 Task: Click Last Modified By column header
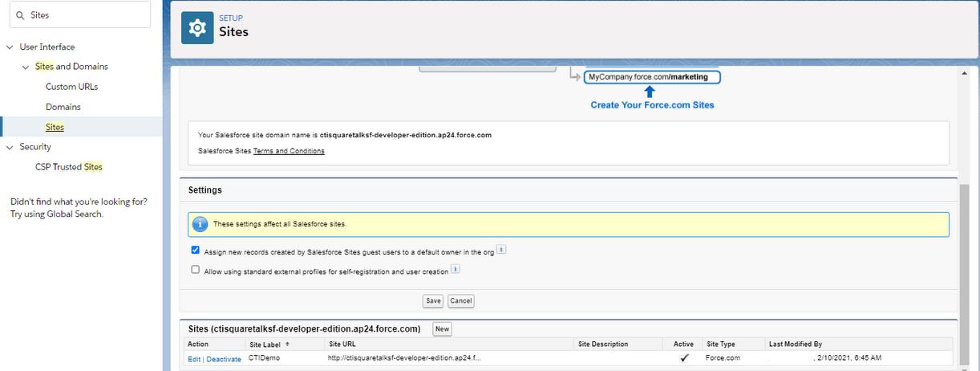(796, 344)
